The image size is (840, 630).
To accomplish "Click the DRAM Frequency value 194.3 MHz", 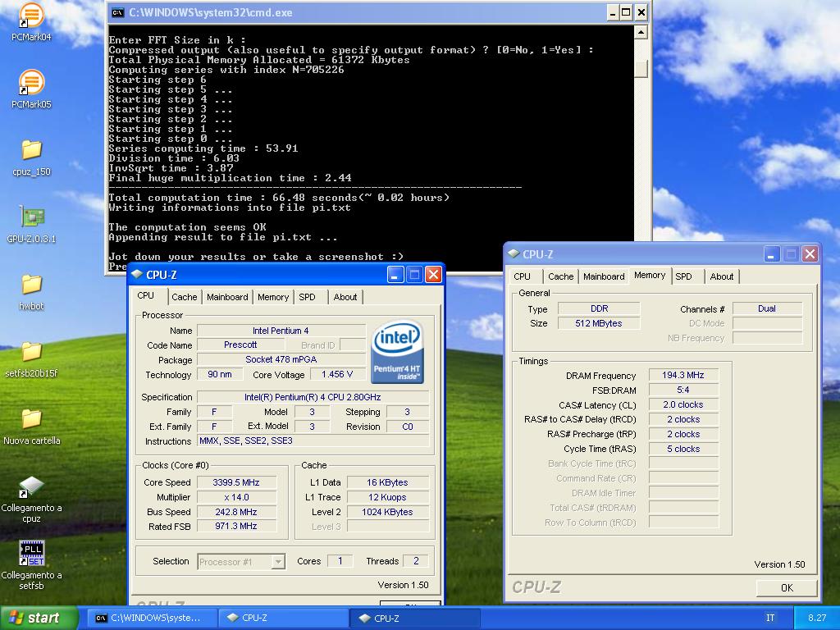I will point(683,375).
